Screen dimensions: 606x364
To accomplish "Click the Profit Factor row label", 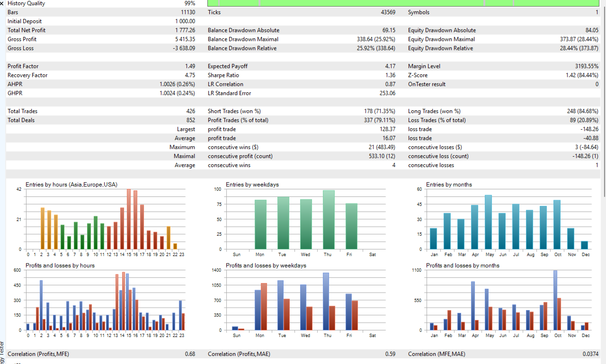I will coord(23,66).
